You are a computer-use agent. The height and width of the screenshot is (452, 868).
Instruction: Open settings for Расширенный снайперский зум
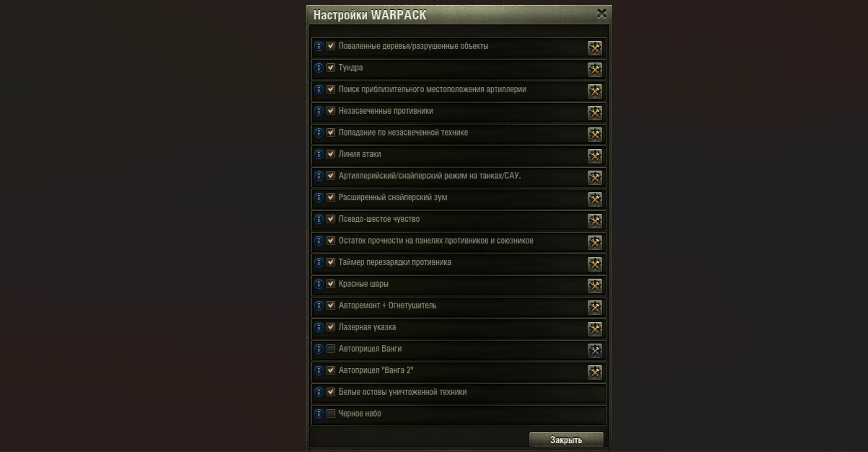(595, 199)
